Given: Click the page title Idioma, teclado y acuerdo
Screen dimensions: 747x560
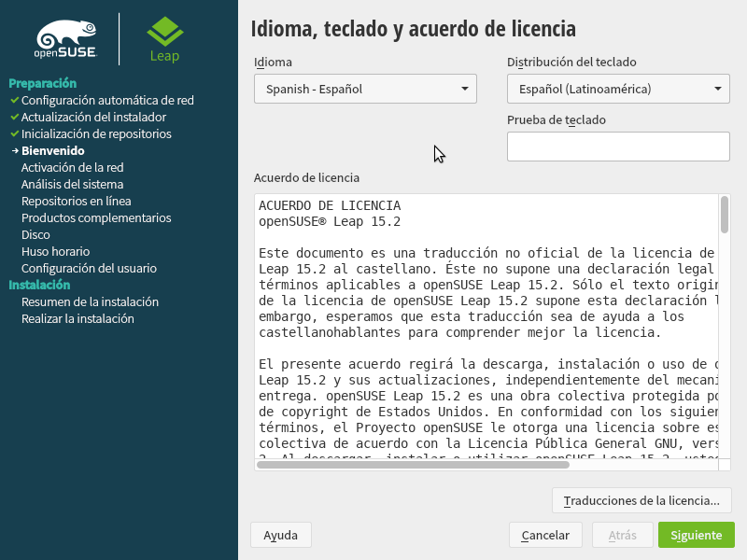Looking at the screenshot, I should click(413, 29).
